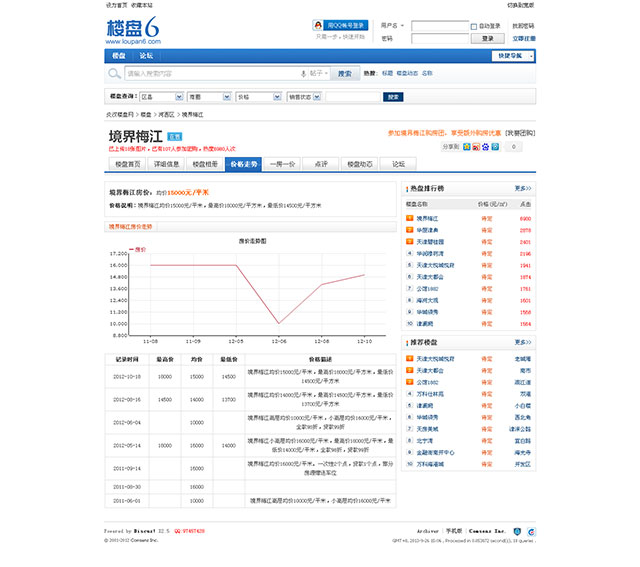Open the 快捷导航 quick navigation menu
640x567 pixels.
[x=514, y=56]
